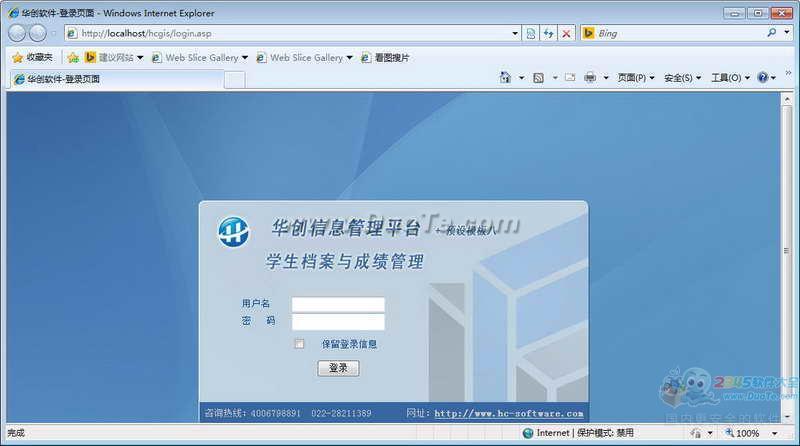Click the 保护模式: 禁用 status text
This screenshot has width=800, height=446.
(x=605, y=433)
